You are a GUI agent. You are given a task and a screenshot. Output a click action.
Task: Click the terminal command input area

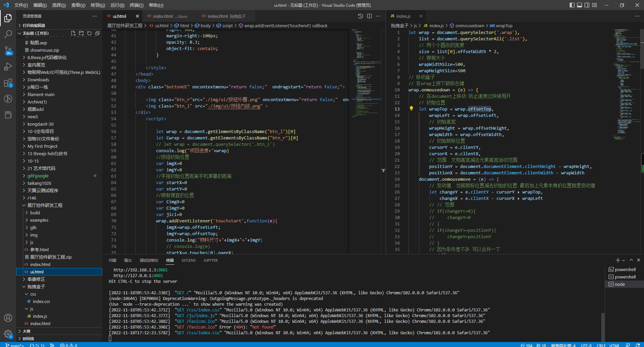354,339
